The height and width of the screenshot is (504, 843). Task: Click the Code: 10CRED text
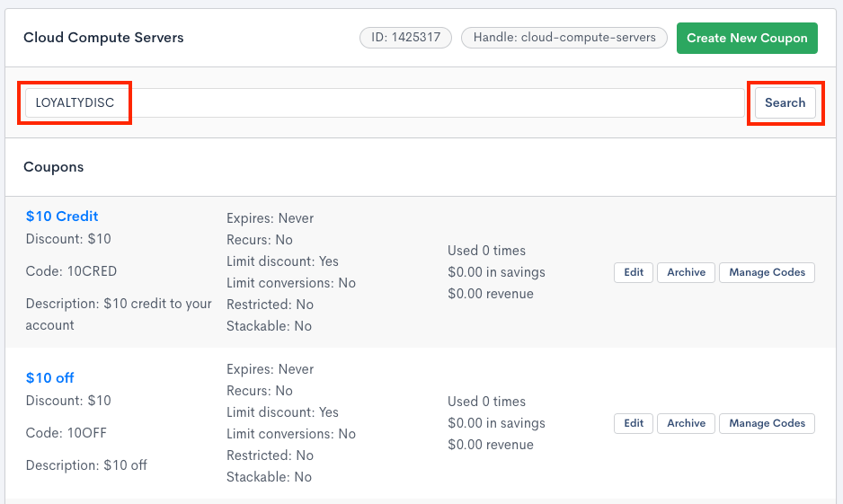tap(72, 271)
